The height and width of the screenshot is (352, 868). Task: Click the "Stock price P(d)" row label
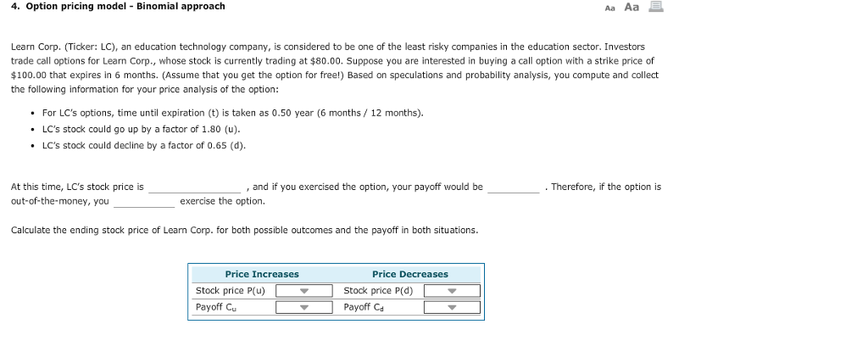pos(378,290)
